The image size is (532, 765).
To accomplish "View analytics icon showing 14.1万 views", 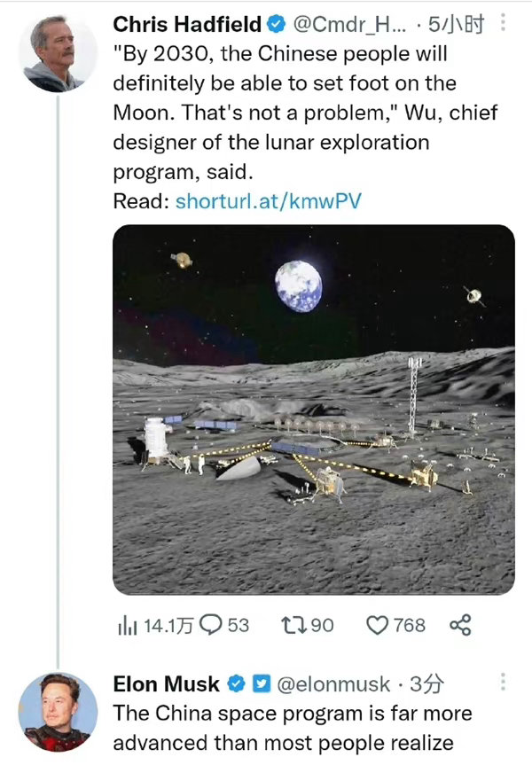I will (125, 626).
